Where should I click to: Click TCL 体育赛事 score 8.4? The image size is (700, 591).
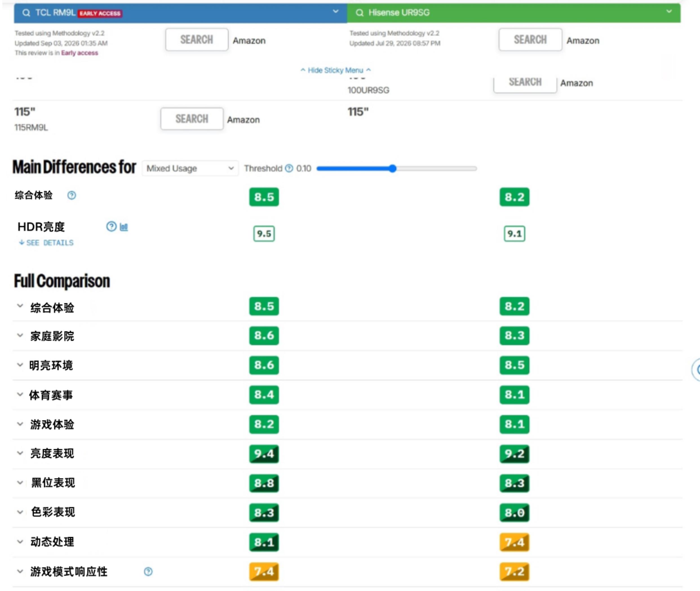click(x=264, y=394)
